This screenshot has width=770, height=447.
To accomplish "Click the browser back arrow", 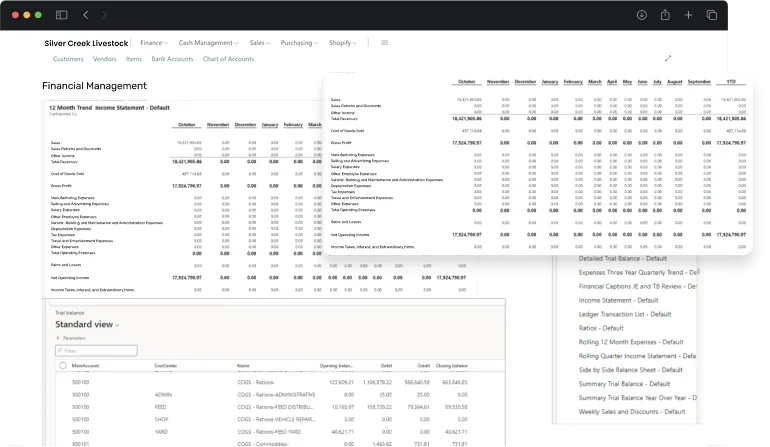I will click(86, 15).
